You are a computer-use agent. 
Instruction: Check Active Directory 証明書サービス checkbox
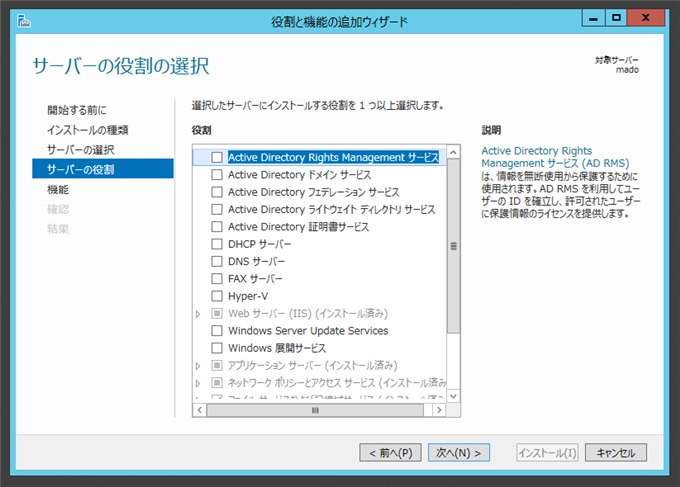click(217, 226)
